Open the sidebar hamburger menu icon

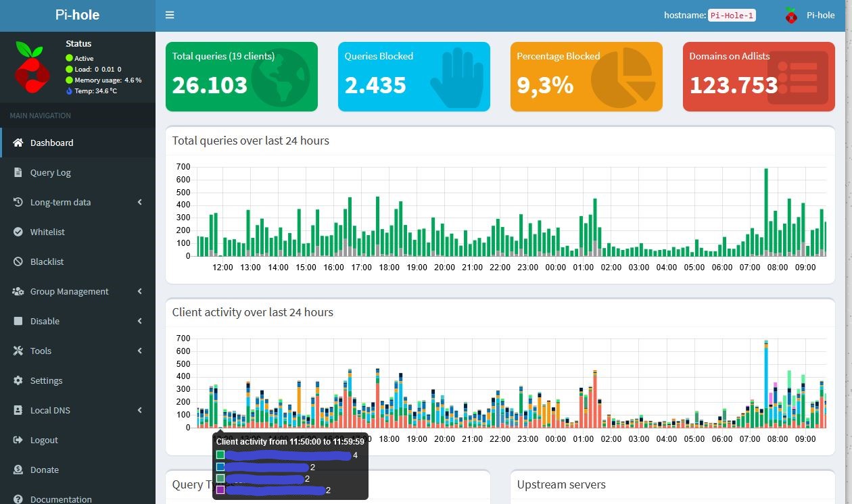(x=169, y=14)
